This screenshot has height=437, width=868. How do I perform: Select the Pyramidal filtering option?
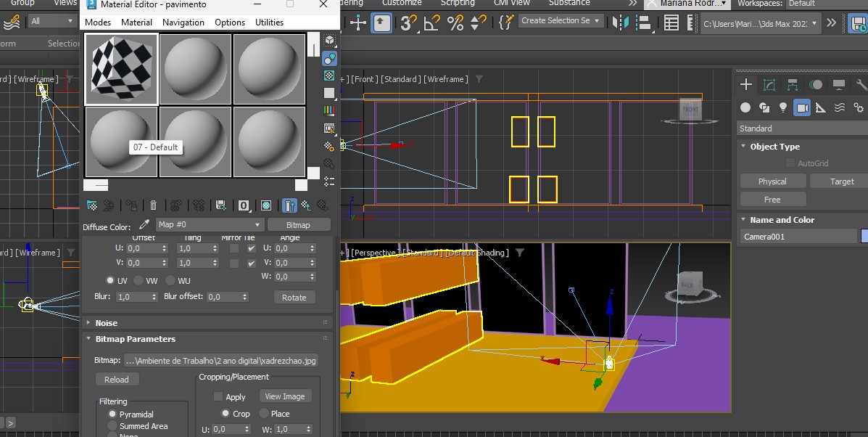[112, 414]
